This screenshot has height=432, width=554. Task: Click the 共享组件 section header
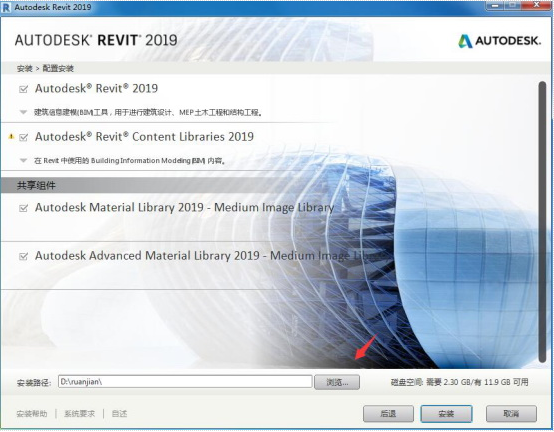click(36, 185)
